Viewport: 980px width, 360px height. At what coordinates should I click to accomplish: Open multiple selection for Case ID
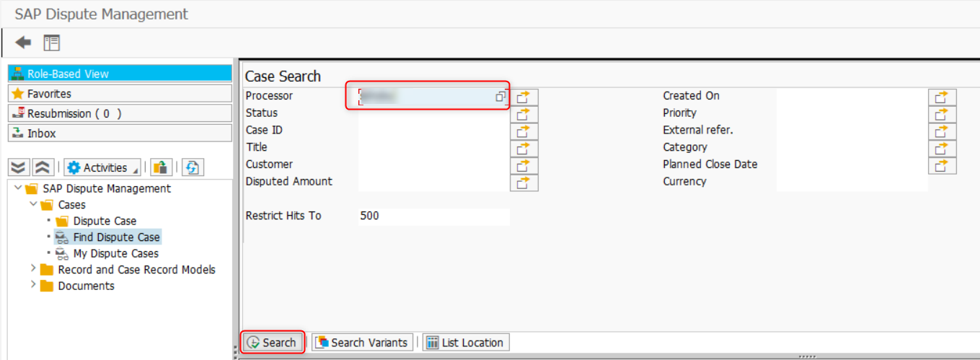point(524,131)
